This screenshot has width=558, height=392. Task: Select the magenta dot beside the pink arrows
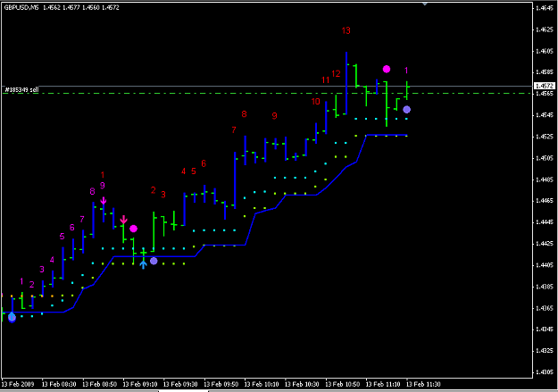133,229
